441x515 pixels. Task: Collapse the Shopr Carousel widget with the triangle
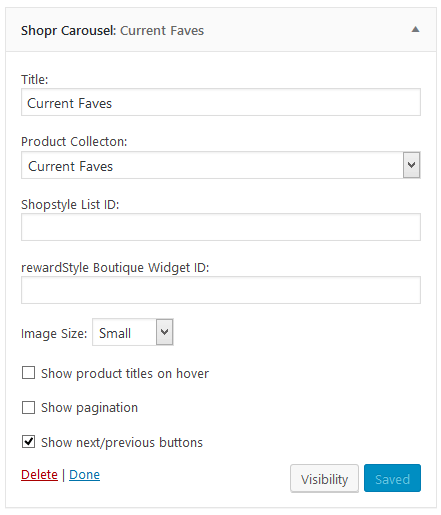pos(415,30)
